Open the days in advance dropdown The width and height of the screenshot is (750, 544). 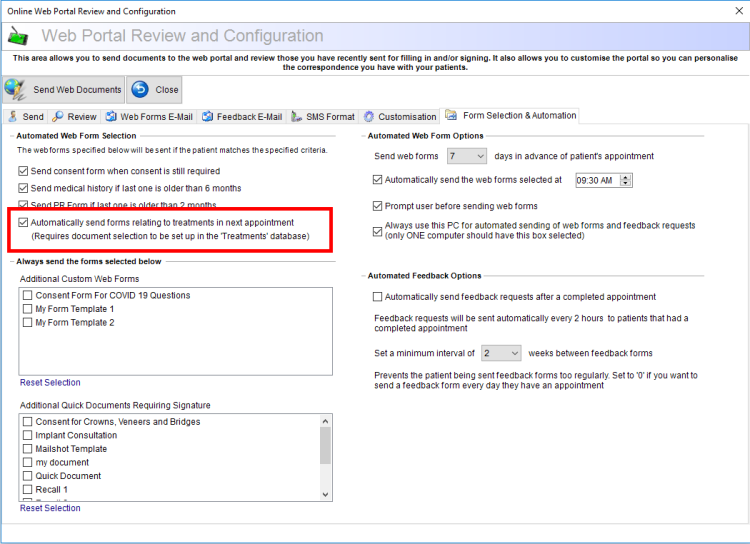(467, 156)
